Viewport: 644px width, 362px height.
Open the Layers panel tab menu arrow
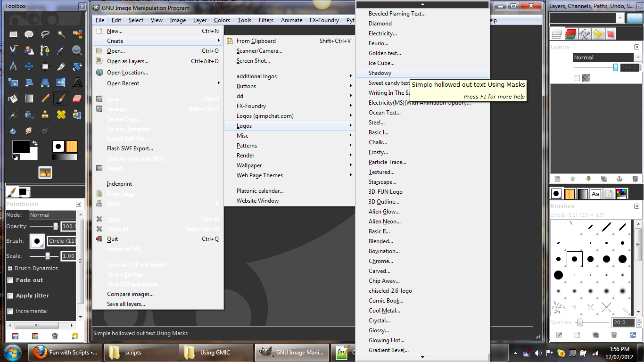coord(636,47)
